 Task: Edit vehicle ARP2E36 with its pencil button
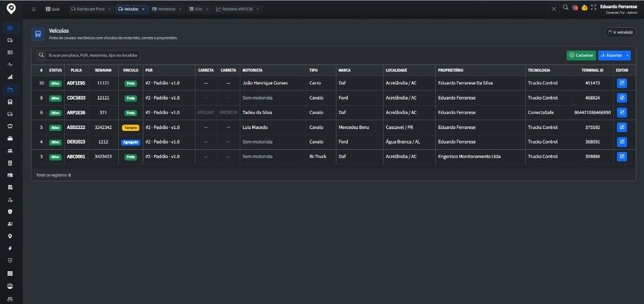(622, 113)
